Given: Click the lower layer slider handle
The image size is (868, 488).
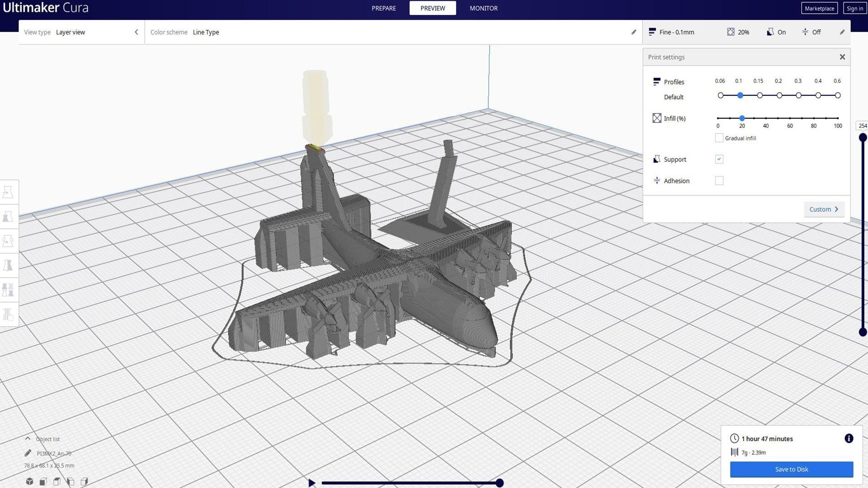Looking at the screenshot, I should (x=863, y=332).
